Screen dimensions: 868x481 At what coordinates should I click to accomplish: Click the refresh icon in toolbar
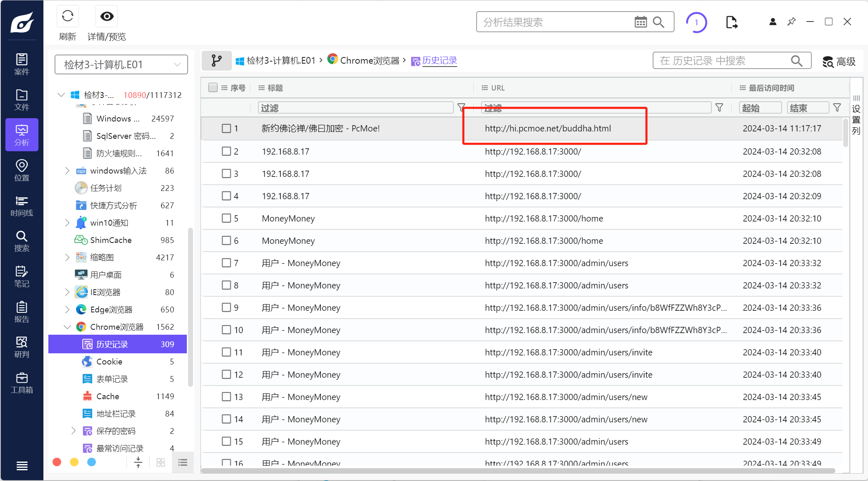coord(67,17)
